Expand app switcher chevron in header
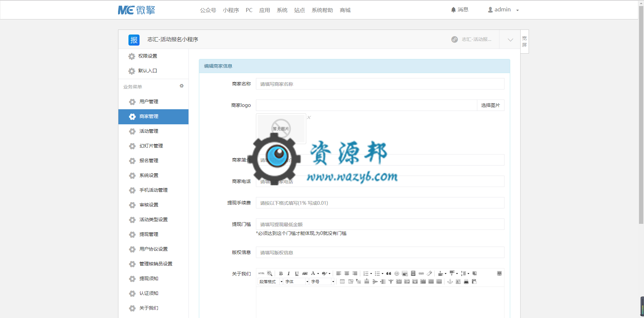Image resolution: width=644 pixels, height=318 pixels. click(x=510, y=40)
